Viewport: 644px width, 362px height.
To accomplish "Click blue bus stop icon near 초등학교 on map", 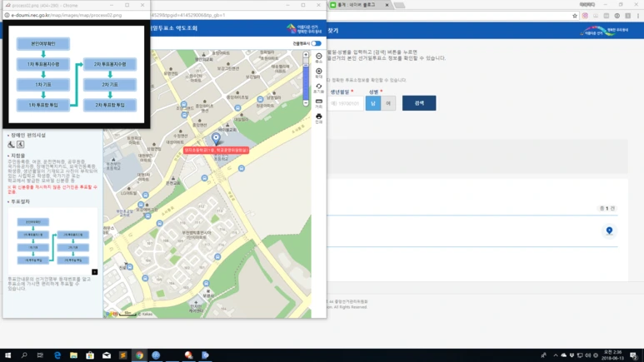I will (242, 168).
